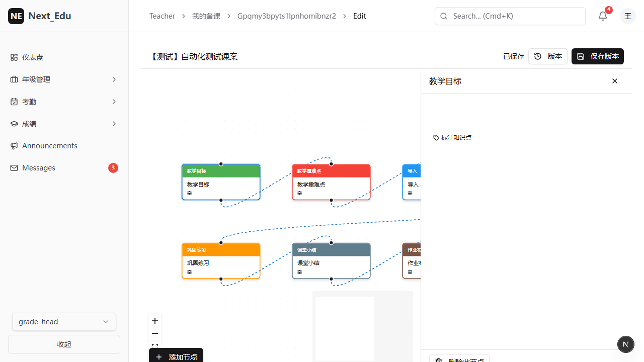644x362 pixels.
Task: Click bottom connector handle of 巩固练习 node
Action: point(221,279)
